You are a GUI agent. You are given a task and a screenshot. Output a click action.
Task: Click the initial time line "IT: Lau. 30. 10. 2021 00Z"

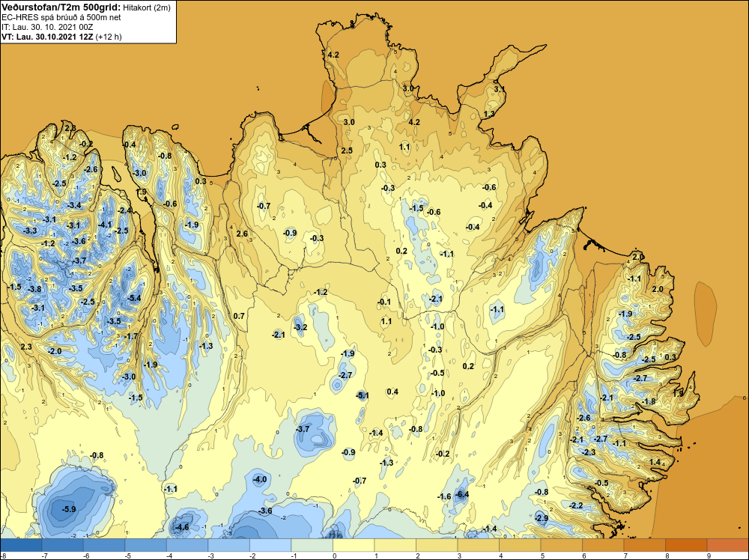(x=46, y=27)
